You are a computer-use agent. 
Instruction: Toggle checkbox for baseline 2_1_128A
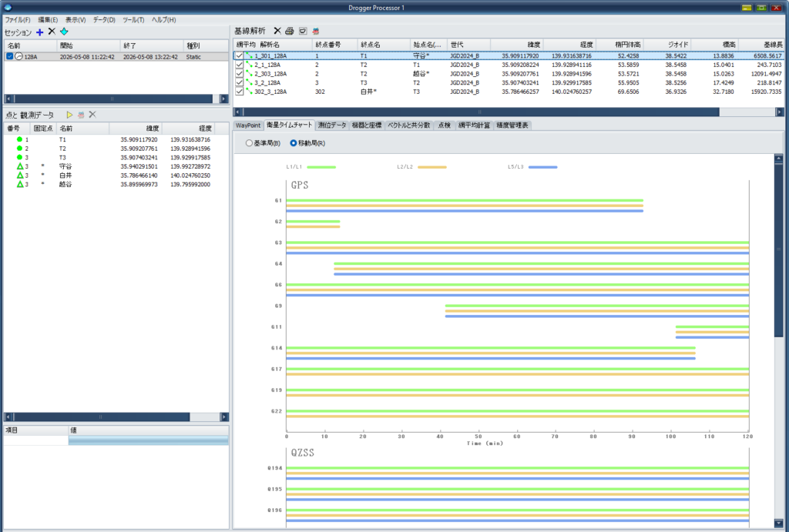point(240,65)
